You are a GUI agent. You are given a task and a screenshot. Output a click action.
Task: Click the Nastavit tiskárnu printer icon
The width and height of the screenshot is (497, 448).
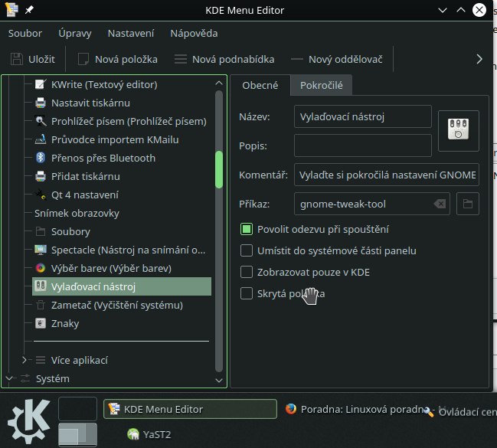[x=41, y=103]
